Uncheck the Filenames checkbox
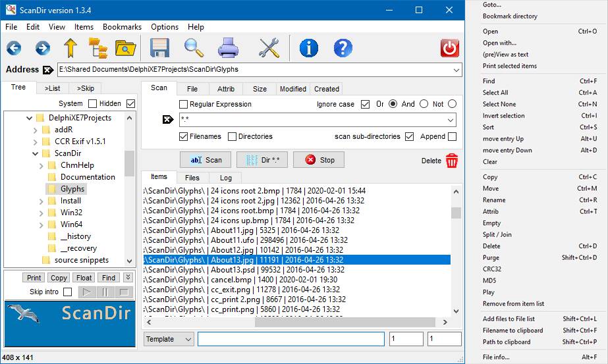608x364 pixels. click(x=183, y=136)
